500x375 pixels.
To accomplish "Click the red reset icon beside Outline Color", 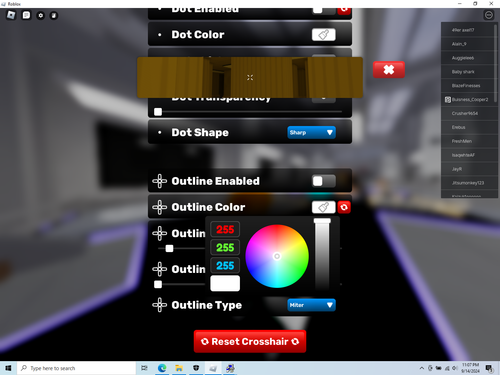I will coord(344,207).
